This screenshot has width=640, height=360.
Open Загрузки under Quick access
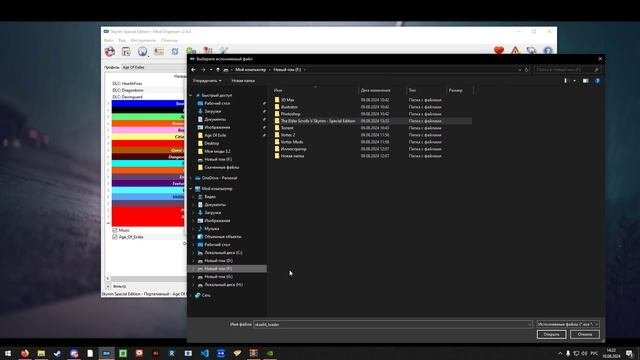pyautogui.click(x=213, y=111)
